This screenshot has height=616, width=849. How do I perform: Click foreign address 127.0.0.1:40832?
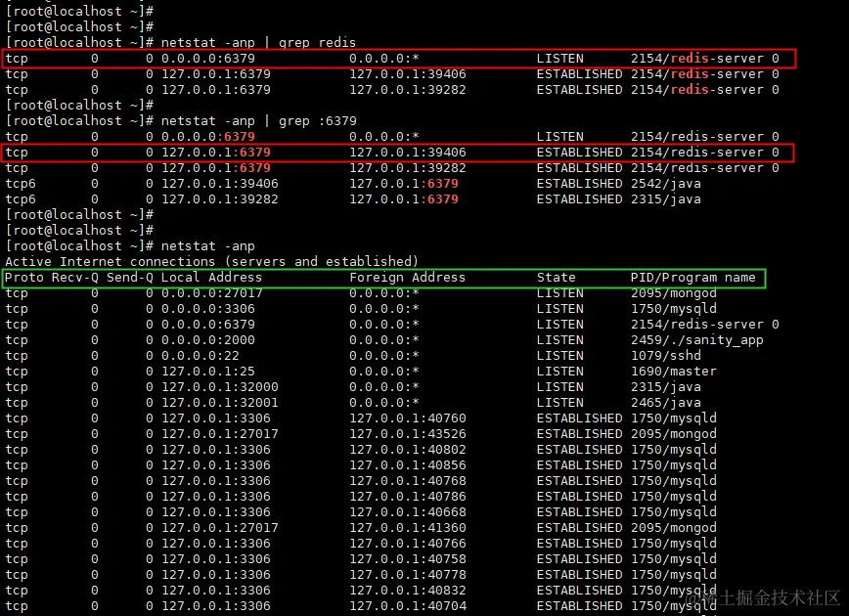(407, 591)
